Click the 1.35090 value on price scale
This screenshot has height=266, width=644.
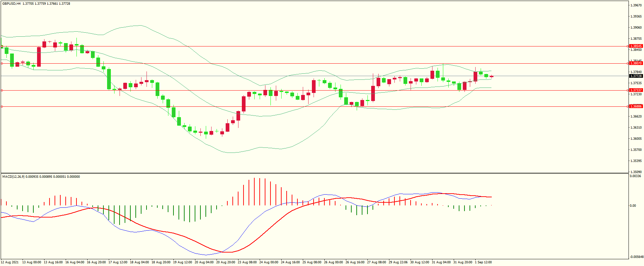[x=636, y=172]
